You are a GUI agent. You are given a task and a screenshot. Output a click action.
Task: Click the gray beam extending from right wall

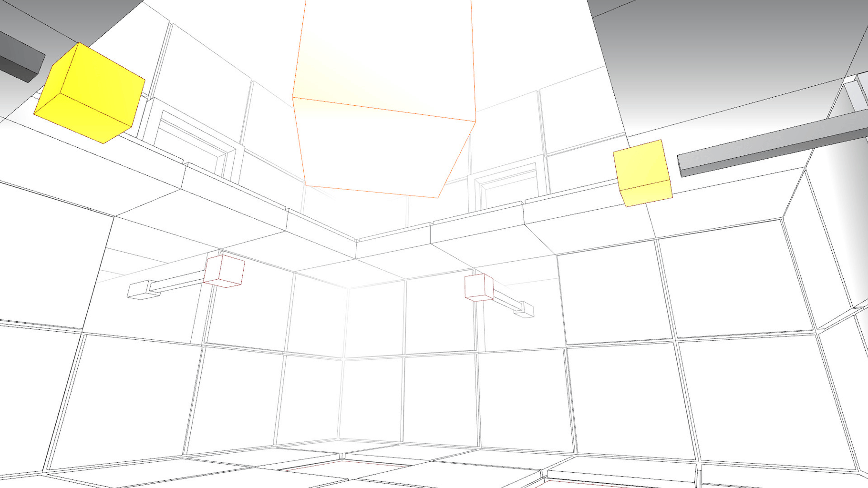coord(772,144)
